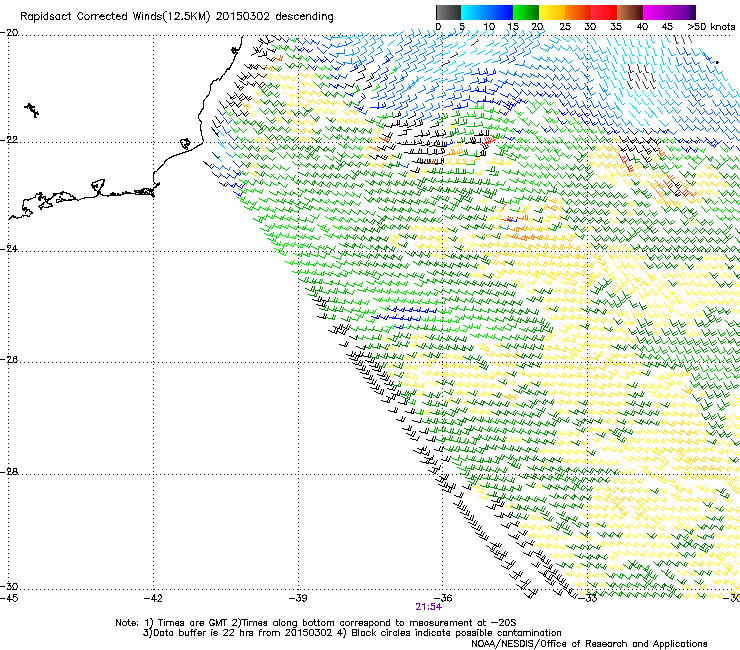Image resolution: width=740 pixels, height=650 pixels.
Task: Click the -28 latitude axis label
Action: (9, 472)
